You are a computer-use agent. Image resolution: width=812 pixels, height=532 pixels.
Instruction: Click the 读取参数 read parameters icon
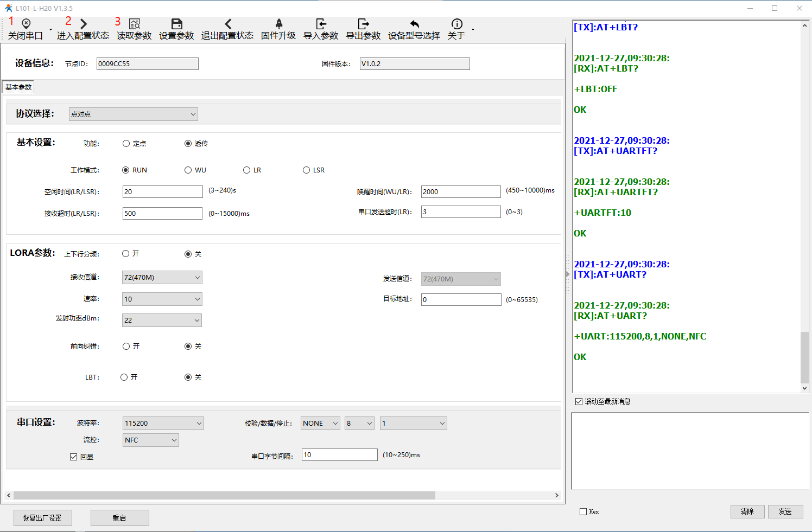tap(134, 24)
